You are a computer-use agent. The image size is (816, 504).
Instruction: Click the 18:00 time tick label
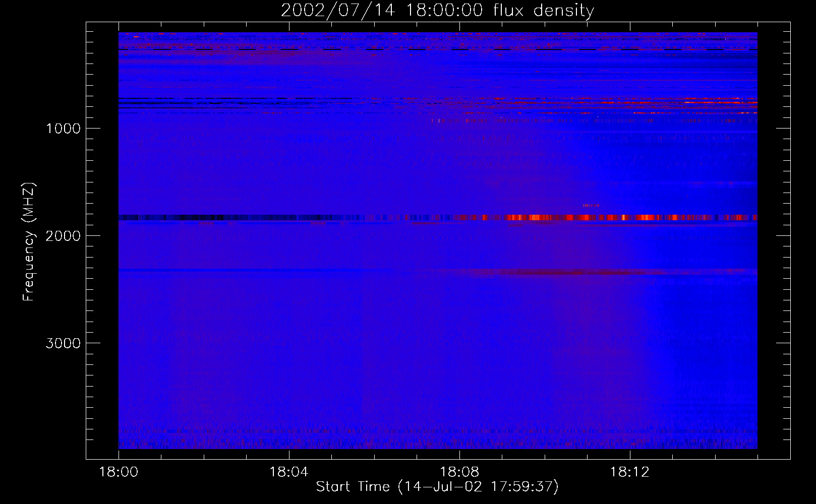(x=119, y=472)
